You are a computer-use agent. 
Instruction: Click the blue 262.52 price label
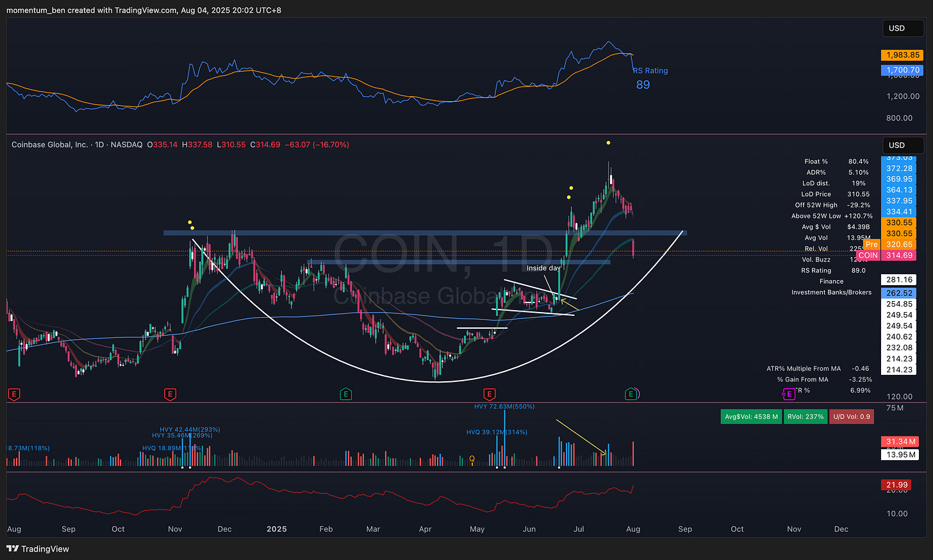pos(899,293)
